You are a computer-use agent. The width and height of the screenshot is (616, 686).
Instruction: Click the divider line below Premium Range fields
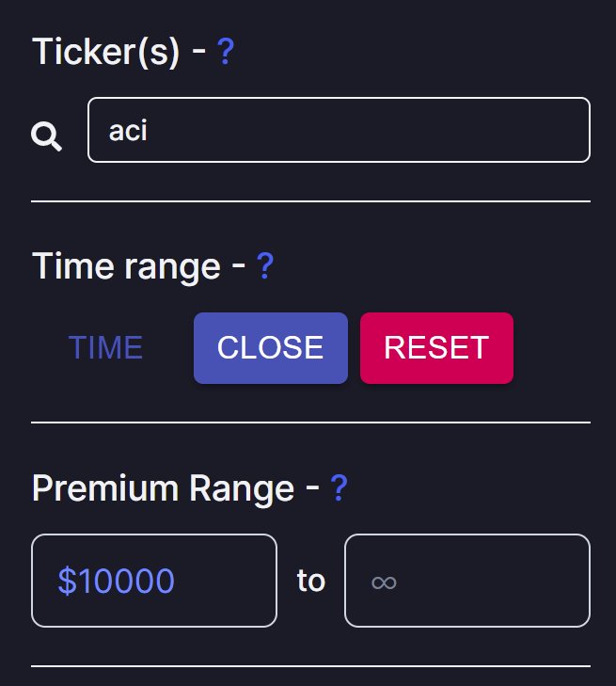click(311, 666)
